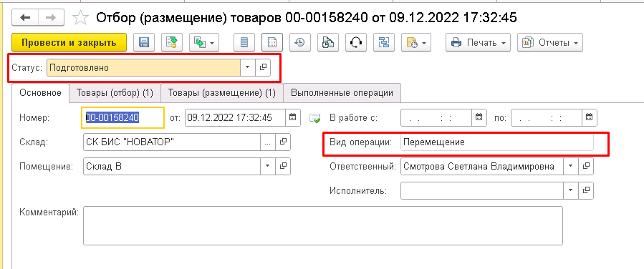Screen dimensions: 644x269
Task: Open the Печать dropdown menu
Action: coord(478,43)
